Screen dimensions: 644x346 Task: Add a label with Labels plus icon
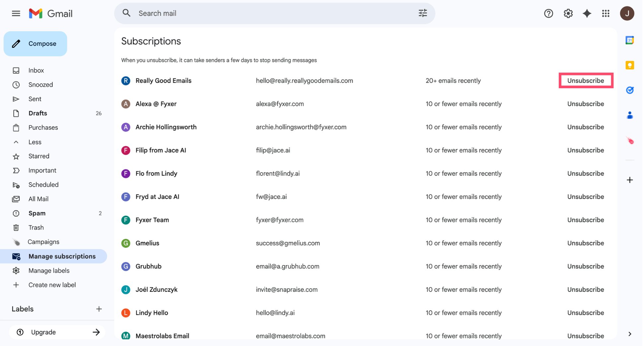click(99, 309)
